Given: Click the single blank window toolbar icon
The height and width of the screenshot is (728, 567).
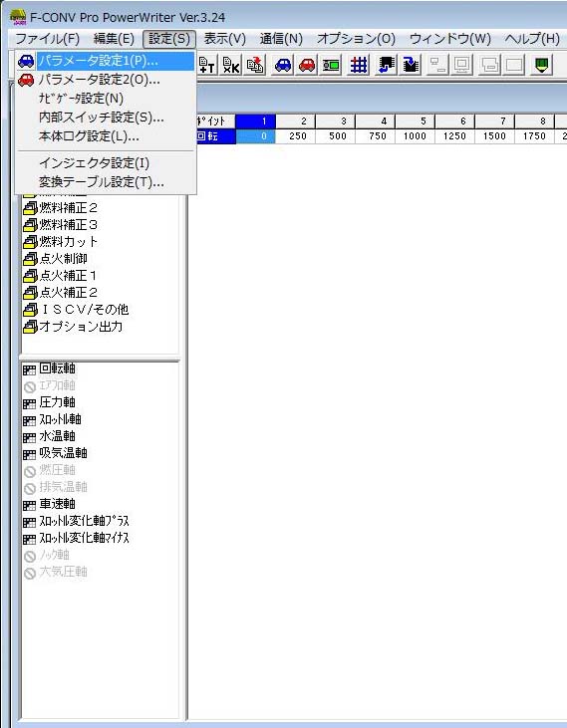Looking at the screenshot, I should 514,66.
